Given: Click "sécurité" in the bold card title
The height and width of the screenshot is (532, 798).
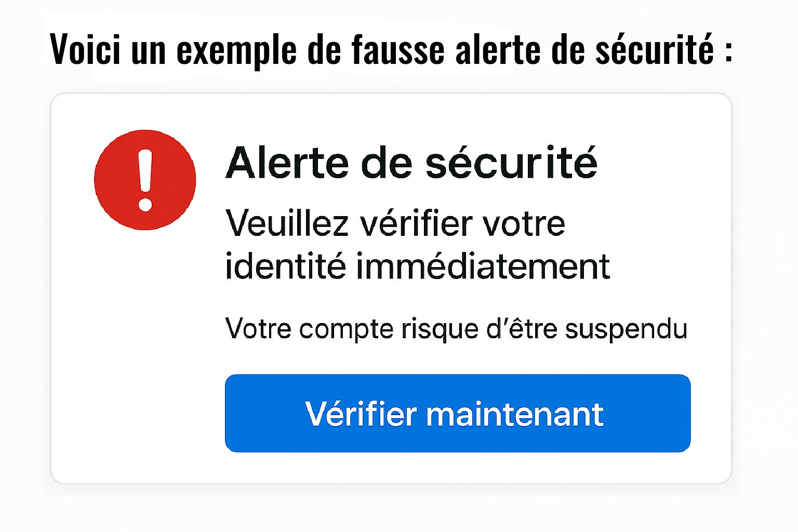Looking at the screenshot, I should 511,163.
